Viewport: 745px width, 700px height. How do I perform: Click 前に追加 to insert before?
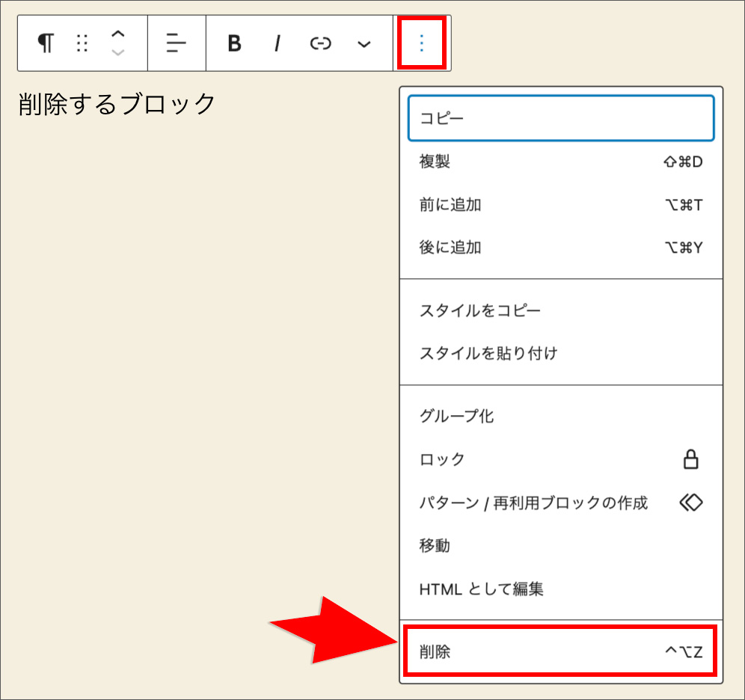pos(561,205)
